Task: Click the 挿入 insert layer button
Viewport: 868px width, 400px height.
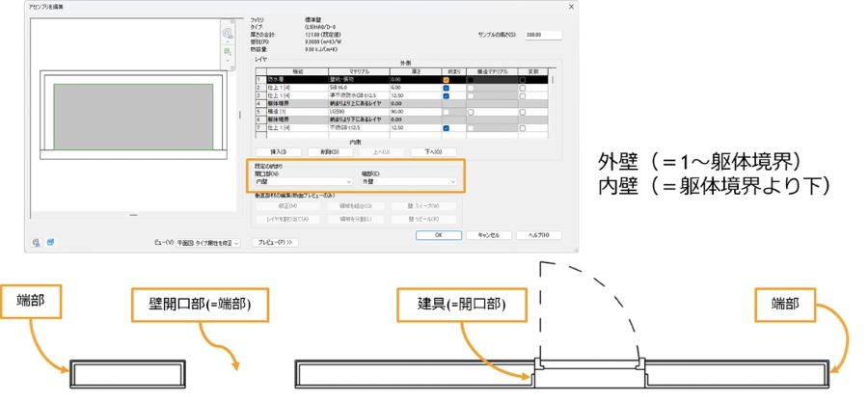Action: [279, 152]
